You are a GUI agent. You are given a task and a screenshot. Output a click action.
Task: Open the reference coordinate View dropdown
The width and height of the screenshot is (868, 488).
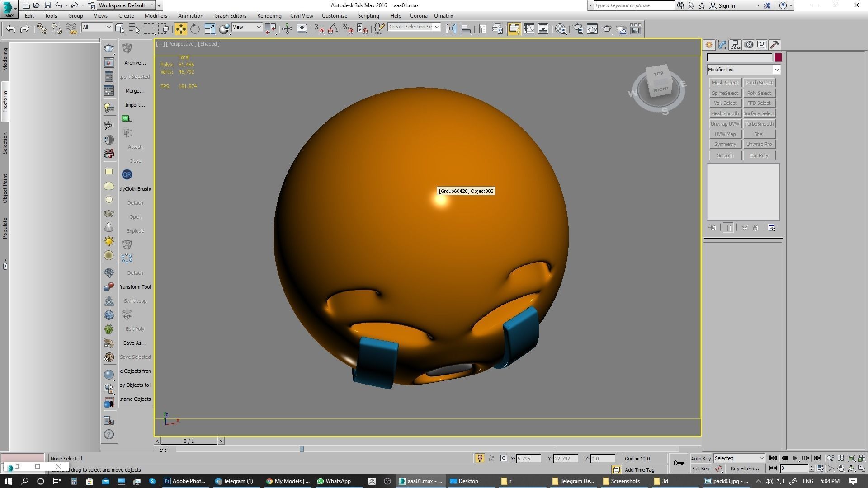click(247, 27)
